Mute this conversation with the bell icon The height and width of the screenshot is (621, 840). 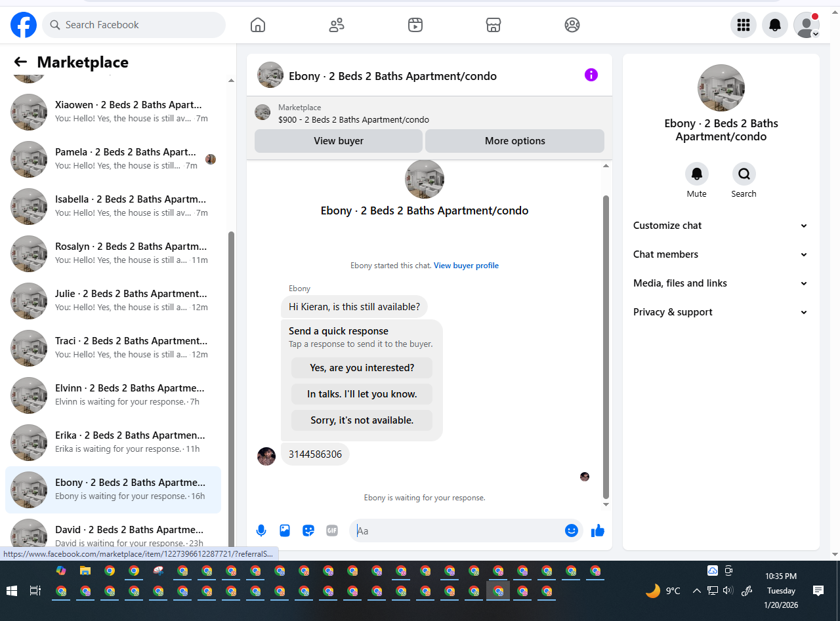(697, 174)
